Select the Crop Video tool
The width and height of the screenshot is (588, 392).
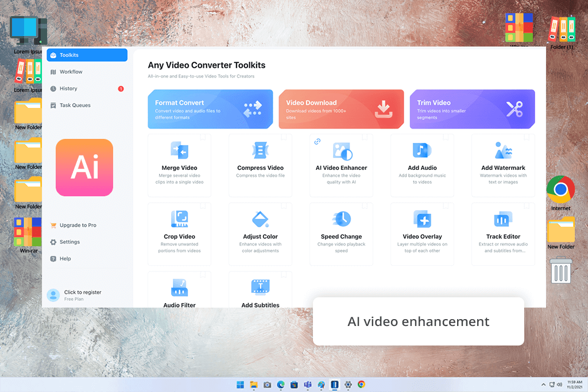(179, 234)
